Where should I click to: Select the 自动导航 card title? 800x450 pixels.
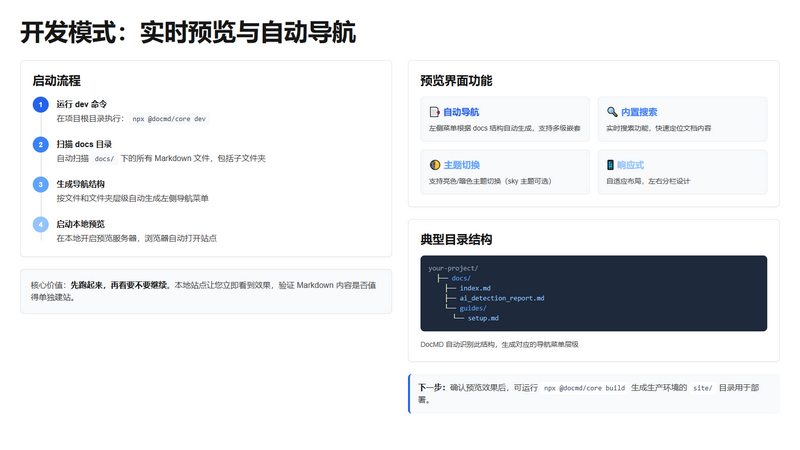click(461, 112)
